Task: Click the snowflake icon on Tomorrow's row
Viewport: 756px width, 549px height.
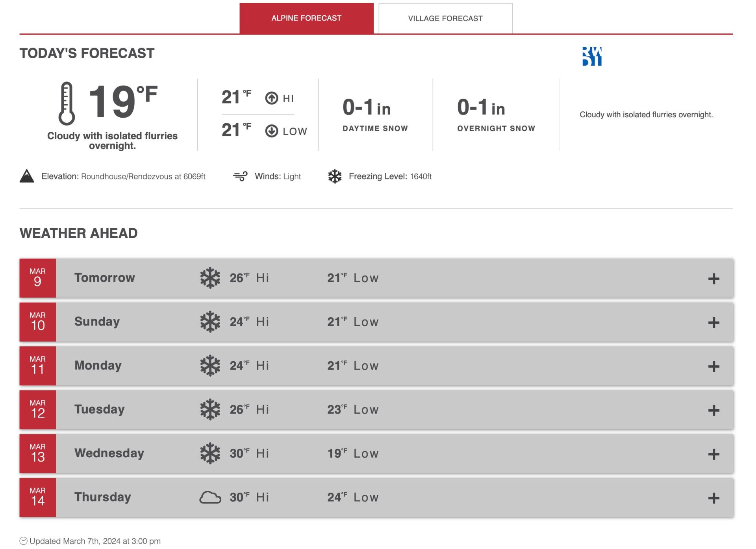Action: [210, 278]
